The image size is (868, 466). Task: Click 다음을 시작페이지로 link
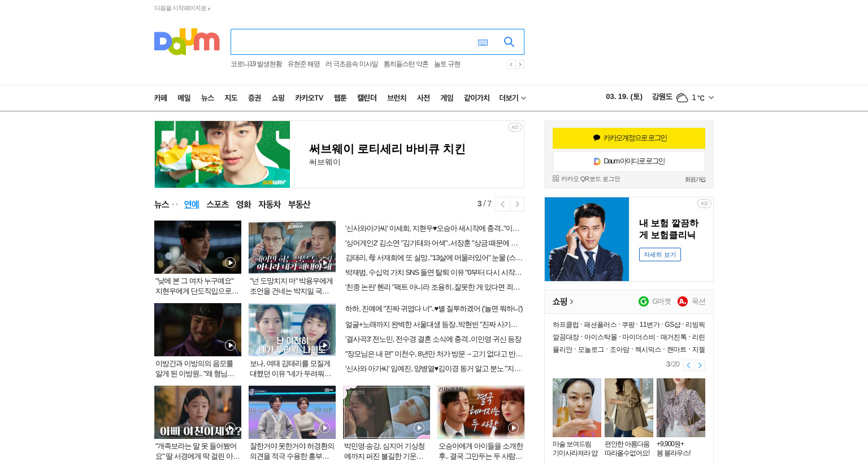pyautogui.click(x=181, y=8)
